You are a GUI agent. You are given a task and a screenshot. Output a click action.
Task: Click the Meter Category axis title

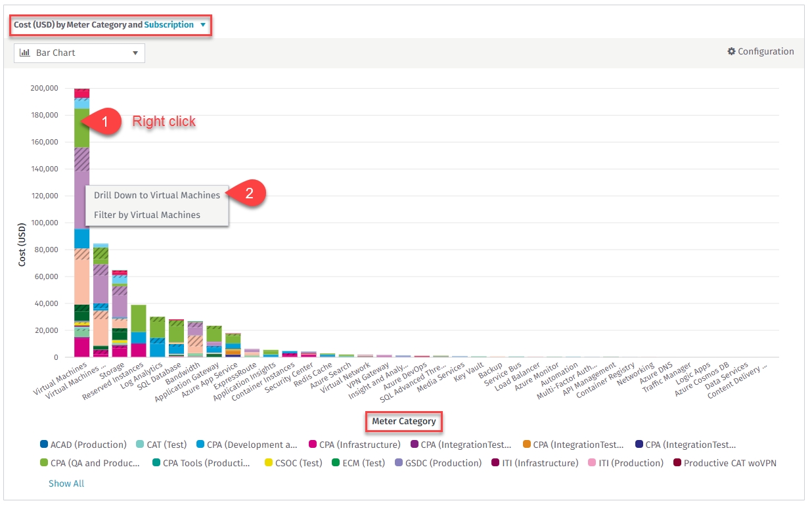[404, 421]
